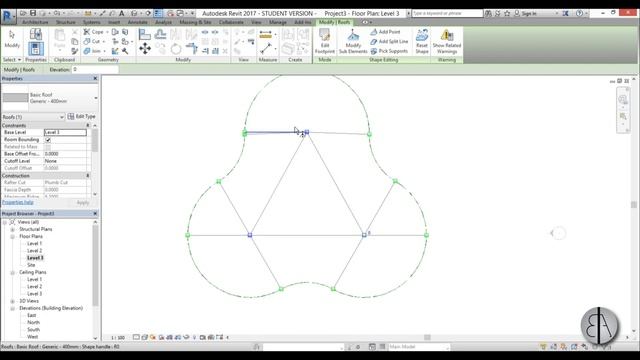The image size is (640, 360).
Task: Click the Apply button in Properties
Action: (82, 202)
